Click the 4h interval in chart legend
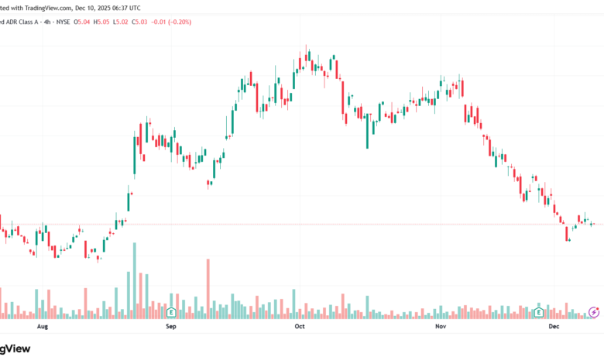 47,22
